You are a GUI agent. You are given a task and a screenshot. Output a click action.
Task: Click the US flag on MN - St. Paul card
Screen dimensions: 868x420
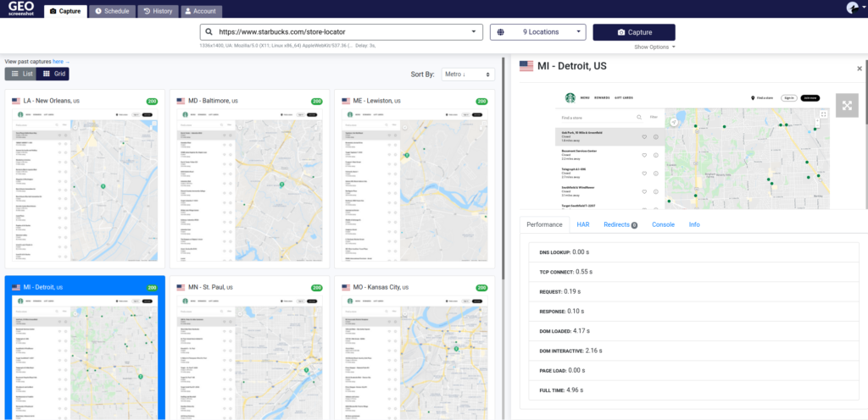click(181, 287)
